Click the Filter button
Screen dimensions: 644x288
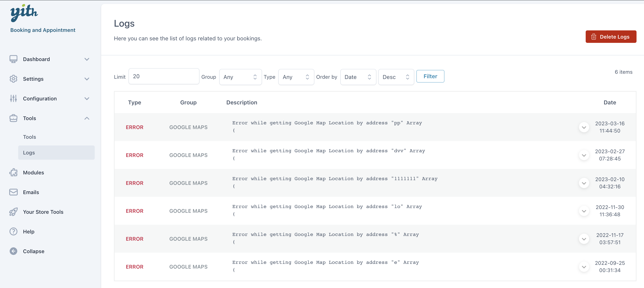pos(430,76)
